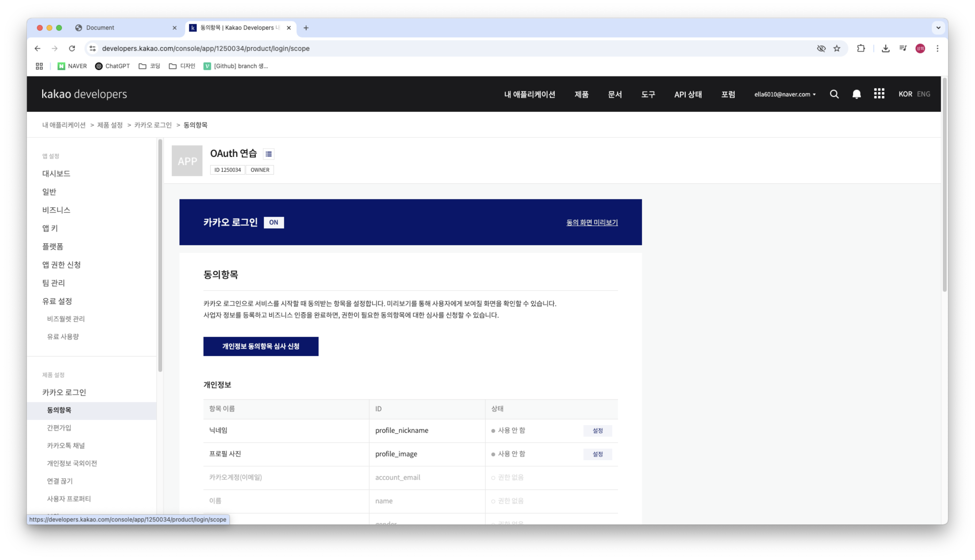
Task: Open the apps grid in bookmarks bar
Action: [x=39, y=66]
